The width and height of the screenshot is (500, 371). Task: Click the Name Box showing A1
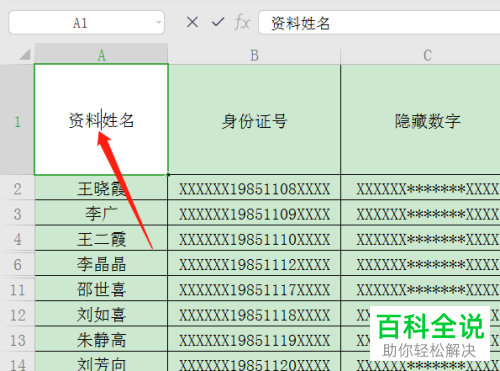(87, 22)
